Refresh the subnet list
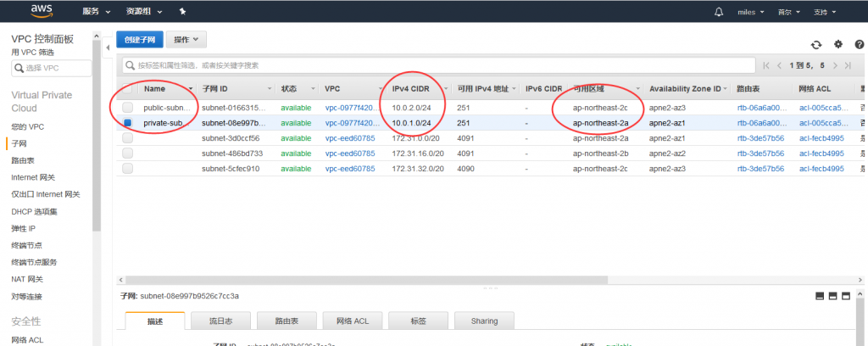The image size is (868, 346). tap(816, 44)
